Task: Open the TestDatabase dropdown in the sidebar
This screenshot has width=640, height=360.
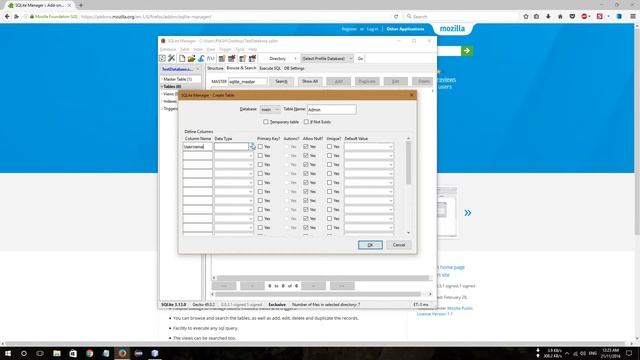Action: 180,69
